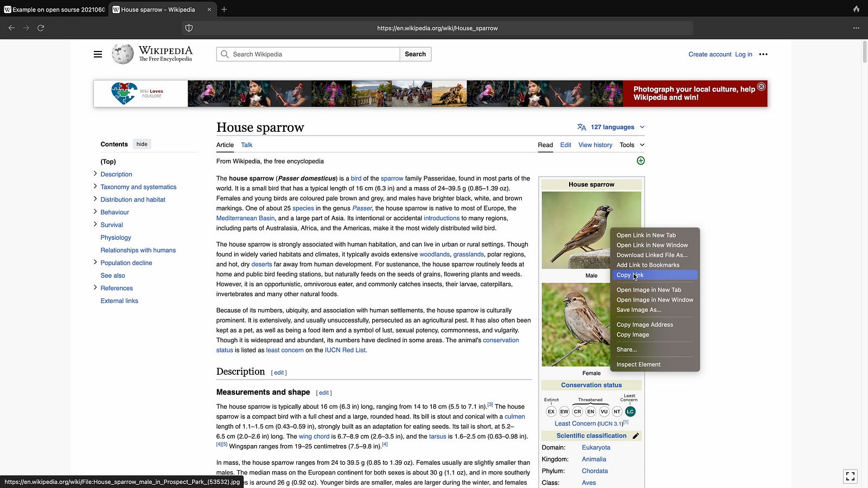The width and height of the screenshot is (868, 488).
Task: Click the green plus article status icon
Action: pos(641,160)
